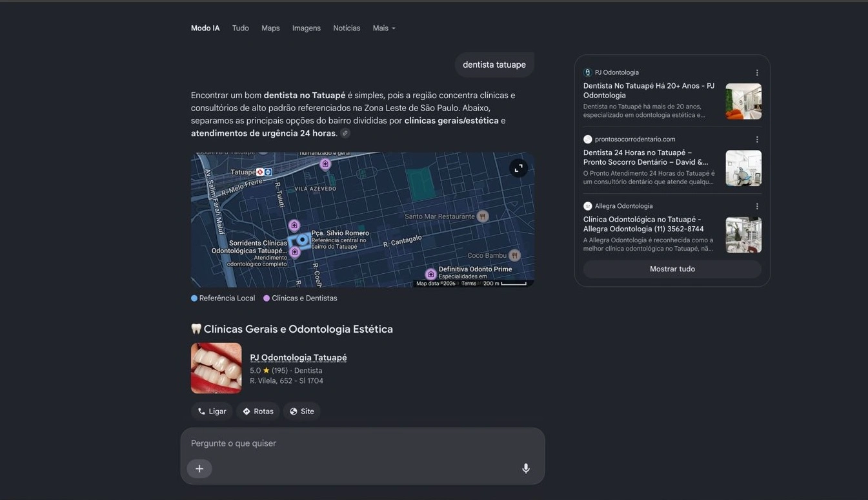Click the Santo Mar Restaurante map icon
The image size is (868, 500).
coord(482,216)
